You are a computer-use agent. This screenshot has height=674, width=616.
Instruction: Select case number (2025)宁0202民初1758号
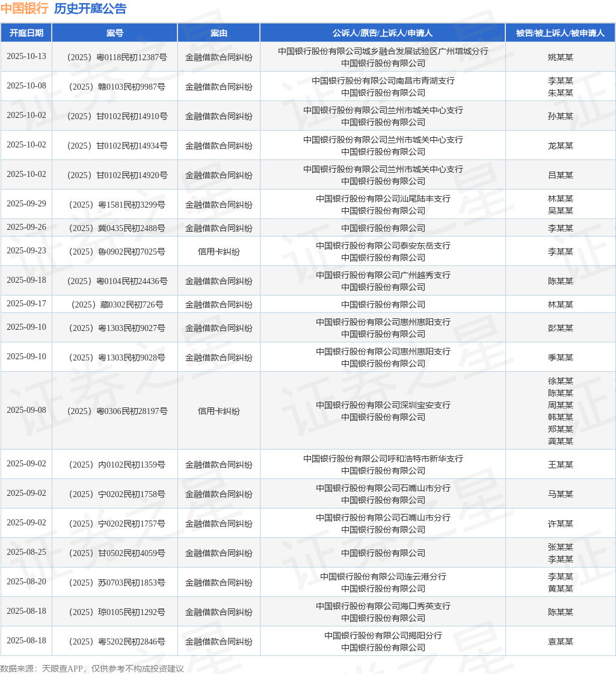click(x=117, y=494)
